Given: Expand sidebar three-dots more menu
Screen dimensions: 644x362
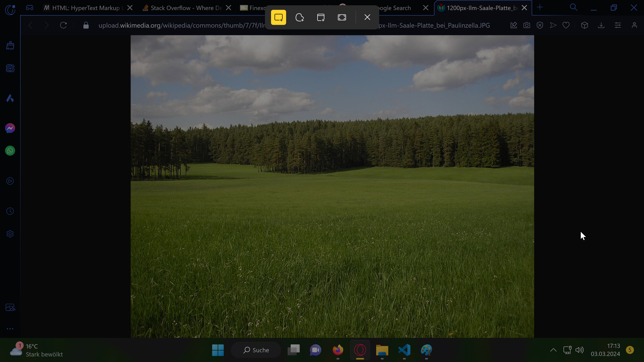Looking at the screenshot, I should tap(10, 329).
